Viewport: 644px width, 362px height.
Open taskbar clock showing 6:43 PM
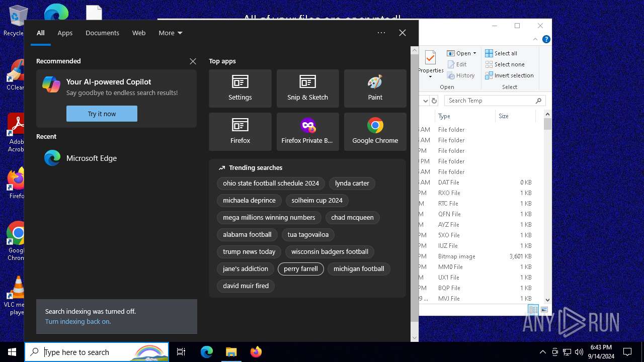(x=601, y=352)
